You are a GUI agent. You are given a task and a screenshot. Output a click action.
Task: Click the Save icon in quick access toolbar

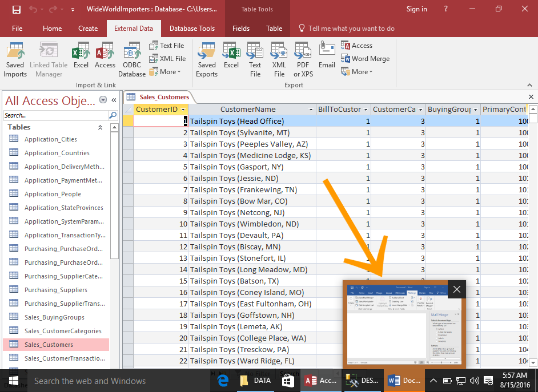click(x=16, y=9)
